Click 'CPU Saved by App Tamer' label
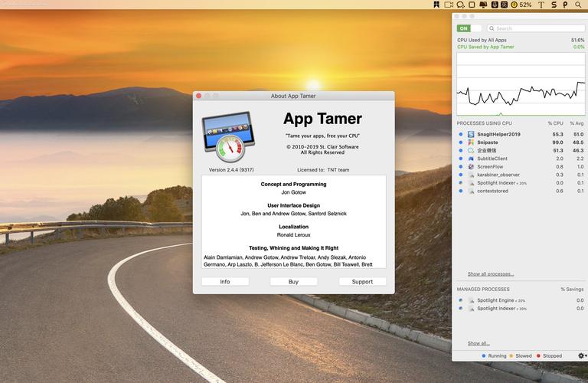This screenshot has width=588, height=383. click(x=485, y=47)
